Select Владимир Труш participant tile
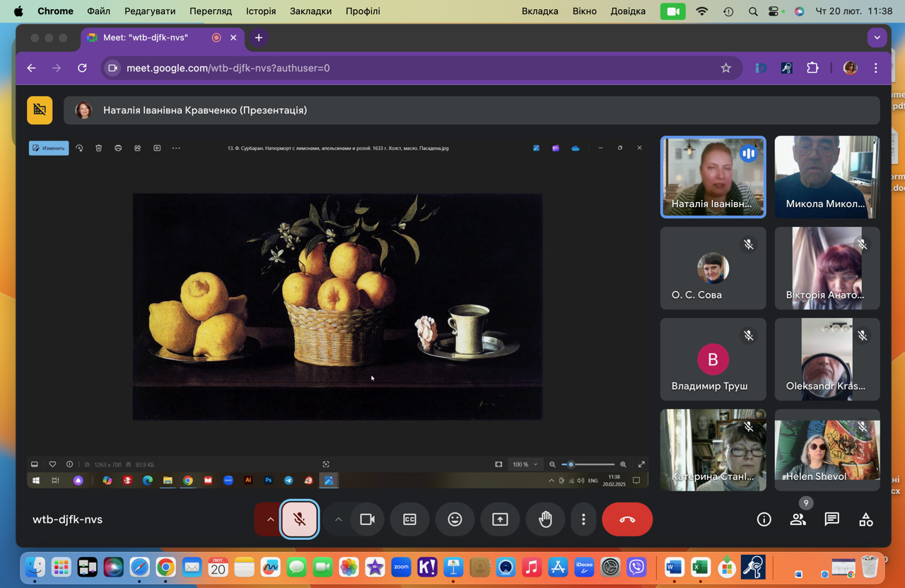 click(x=713, y=359)
